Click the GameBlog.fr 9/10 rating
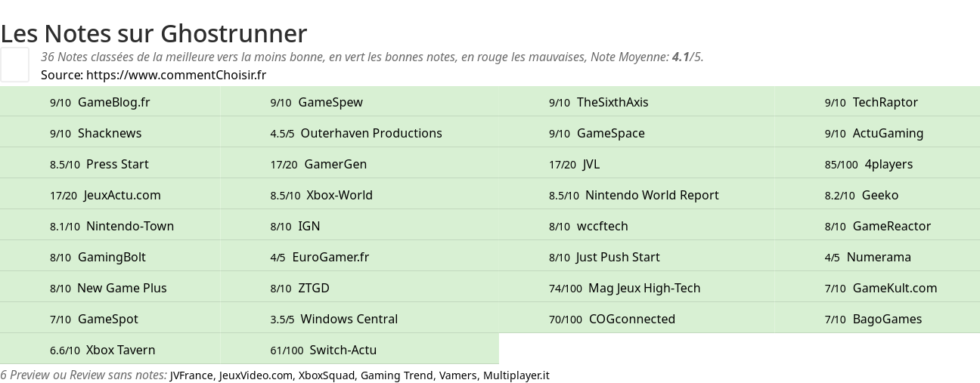Image resolution: width=980 pixels, height=383 pixels. pos(100,102)
